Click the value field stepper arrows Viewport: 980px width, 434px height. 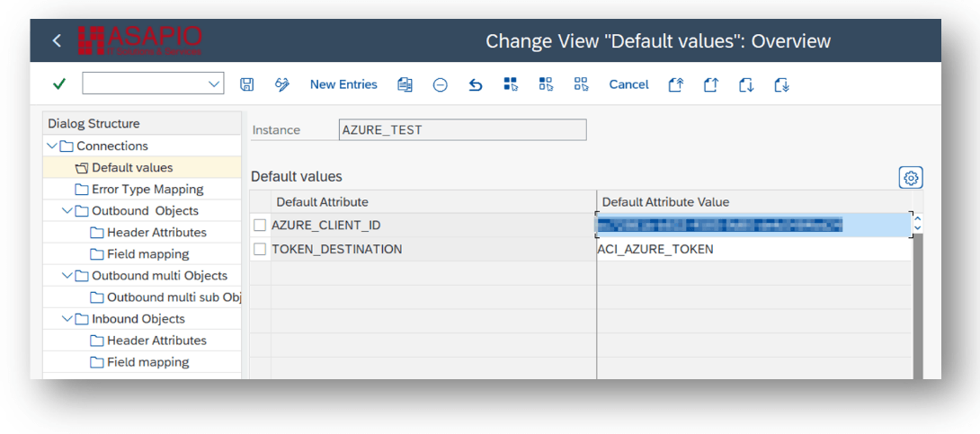pyautogui.click(x=917, y=224)
